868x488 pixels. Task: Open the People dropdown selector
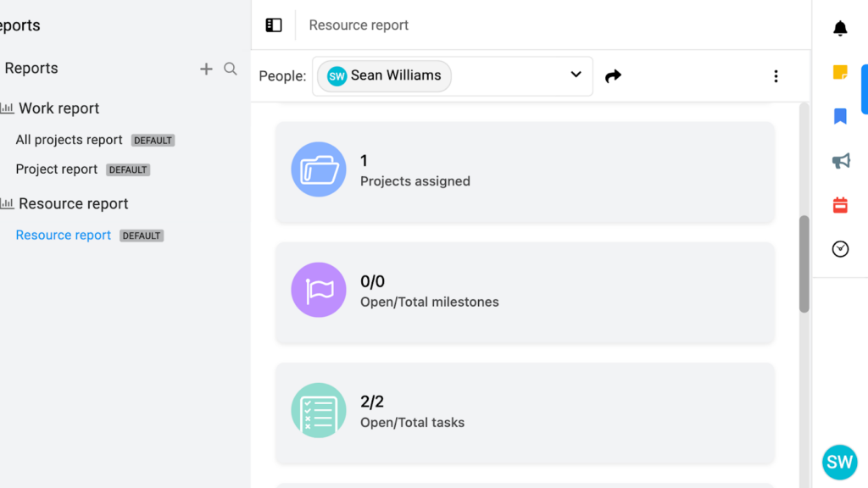tap(576, 75)
